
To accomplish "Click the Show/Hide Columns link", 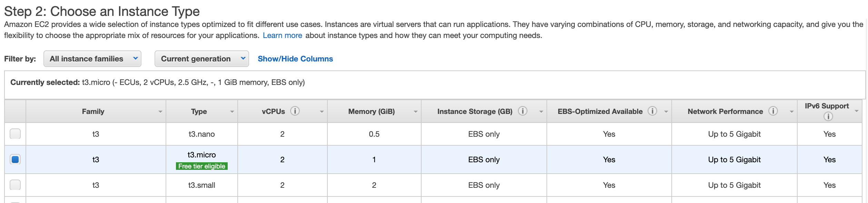I will pos(295,59).
